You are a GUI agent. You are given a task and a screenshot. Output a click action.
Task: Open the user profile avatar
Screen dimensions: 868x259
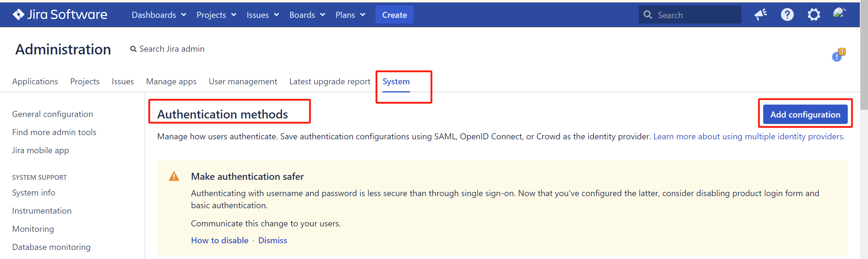click(x=839, y=14)
